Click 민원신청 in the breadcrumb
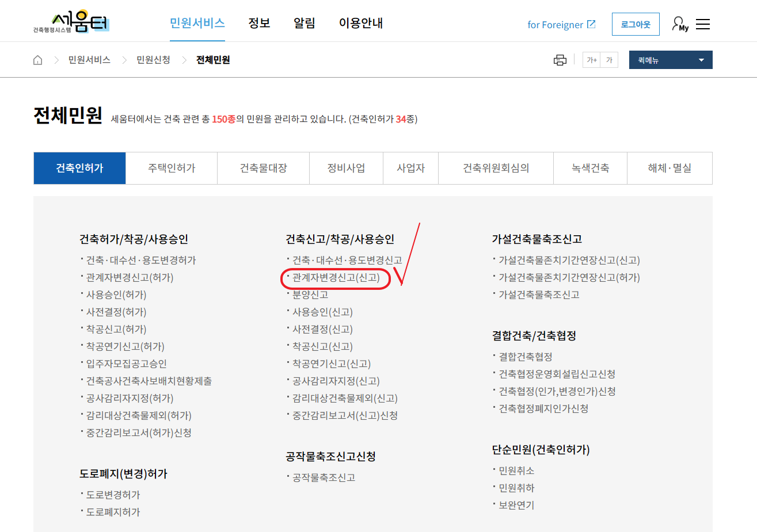The width and height of the screenshot is (757, 532). [x=153, y=60]
